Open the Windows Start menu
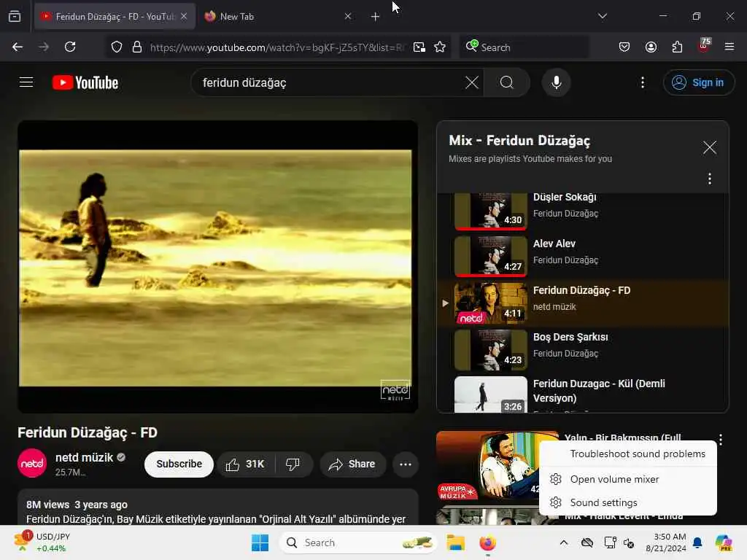 [x=260, y=542]
